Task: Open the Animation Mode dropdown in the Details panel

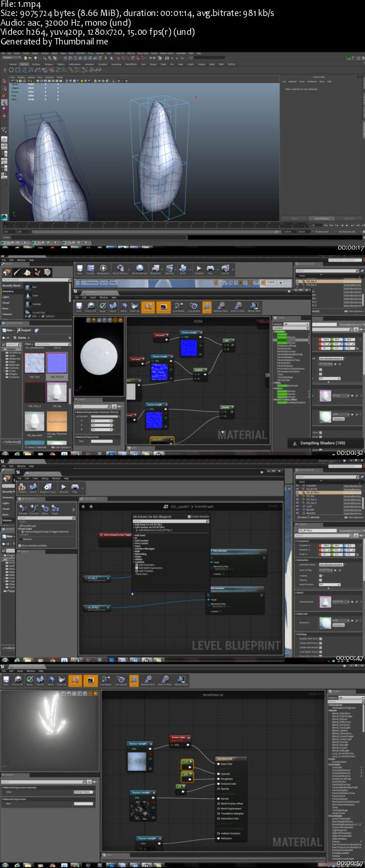Action: click(331, 564)
